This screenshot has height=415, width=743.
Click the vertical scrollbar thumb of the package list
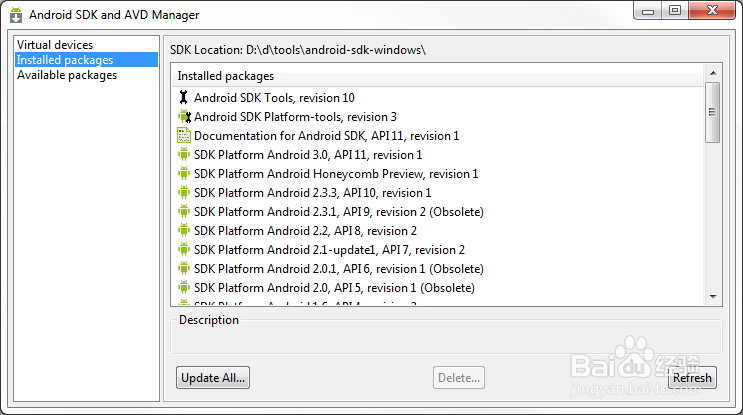[712, 112]
